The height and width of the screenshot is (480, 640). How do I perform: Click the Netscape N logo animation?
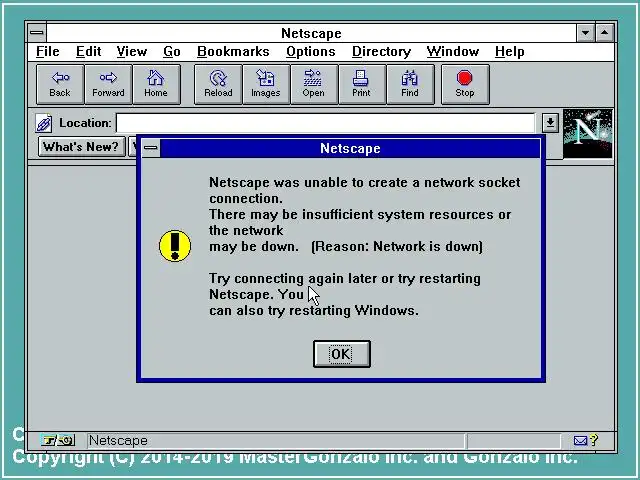[x=587, y=133]
